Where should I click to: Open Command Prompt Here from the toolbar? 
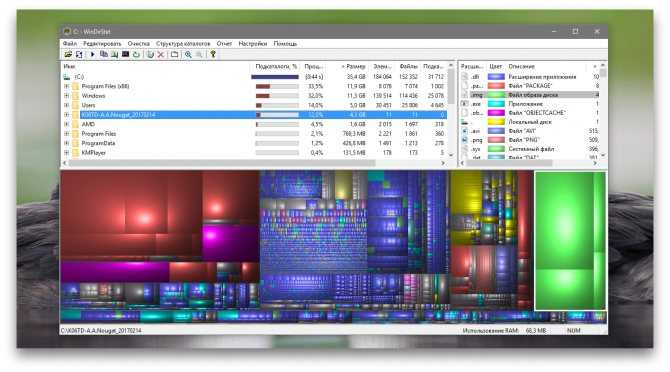(126, 54)
